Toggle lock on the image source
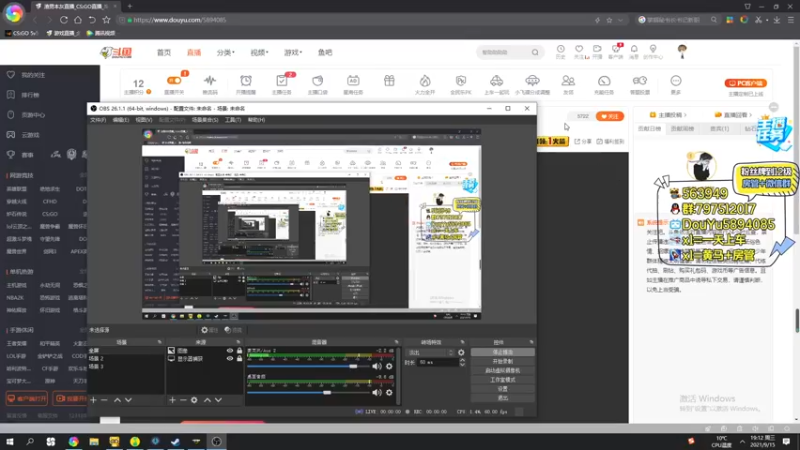The width and height of the screenshot is (800, 450). pos(239,351)
